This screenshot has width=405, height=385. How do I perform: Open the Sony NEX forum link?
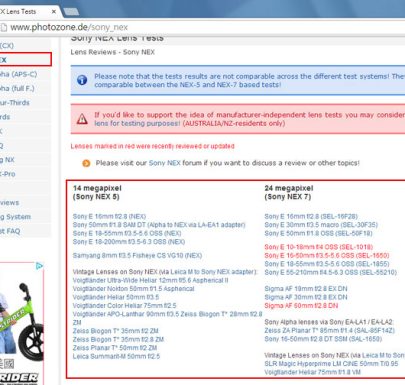tap(164, 163)
